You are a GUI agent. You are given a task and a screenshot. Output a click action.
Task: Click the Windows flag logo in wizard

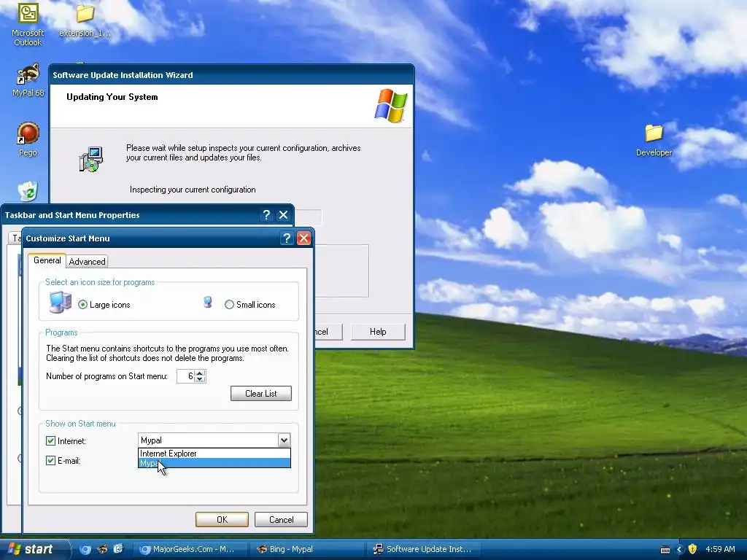point(391,106)
